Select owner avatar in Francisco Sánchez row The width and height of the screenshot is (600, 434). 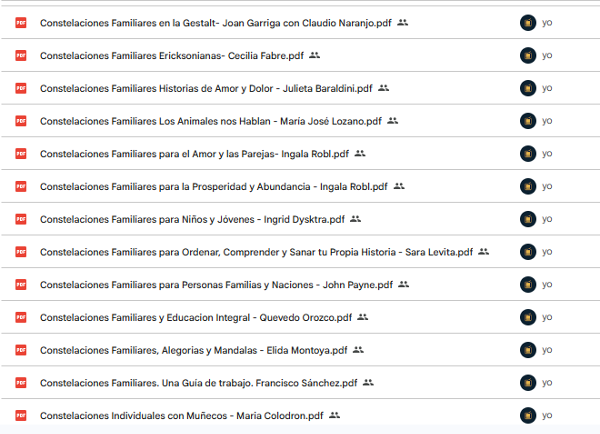(x=528, y=383)
